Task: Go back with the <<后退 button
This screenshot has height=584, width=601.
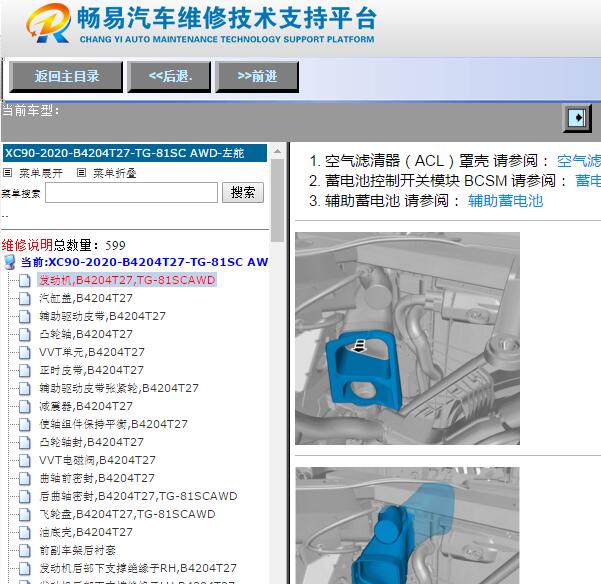Action: pos(169,76)
